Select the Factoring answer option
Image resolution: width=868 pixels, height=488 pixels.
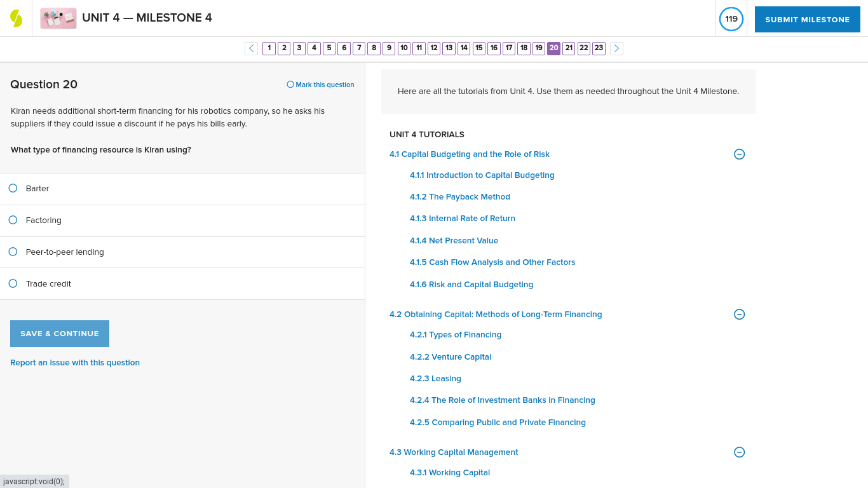pos(13,220)
